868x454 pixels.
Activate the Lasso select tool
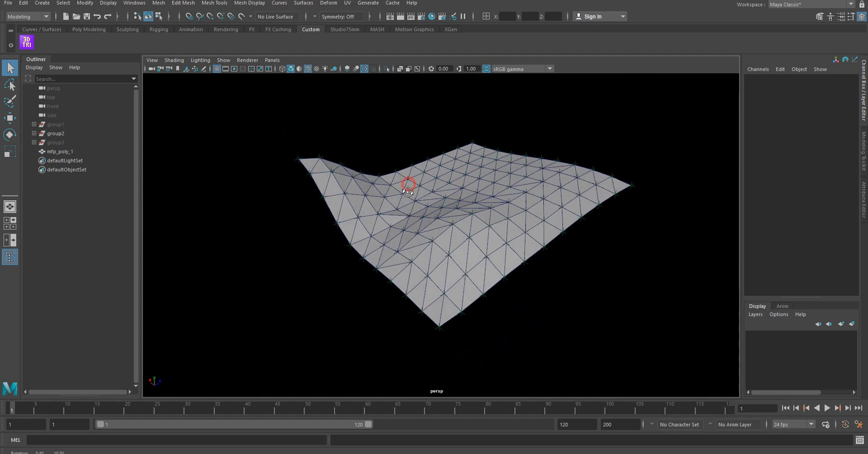[10, 85]
